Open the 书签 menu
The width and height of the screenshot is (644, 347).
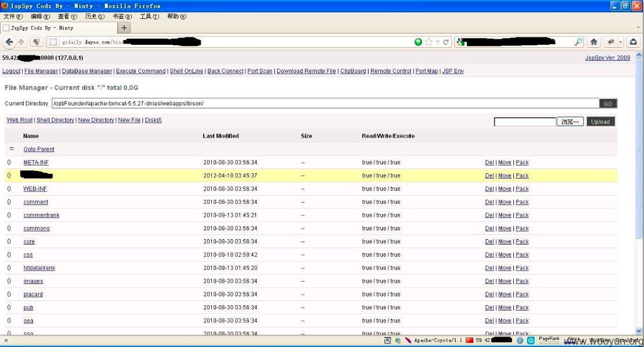[122, 16]
